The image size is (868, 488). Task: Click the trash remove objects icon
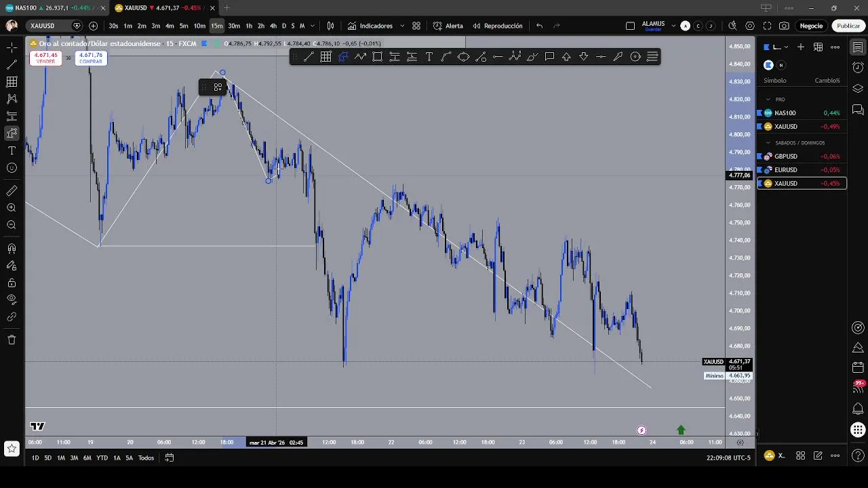(12, 340)
